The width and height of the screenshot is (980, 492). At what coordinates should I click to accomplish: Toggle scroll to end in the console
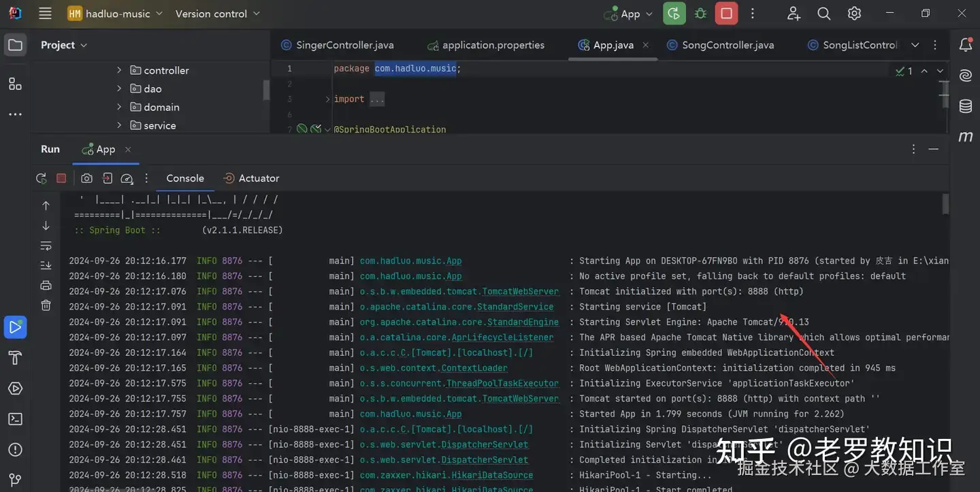(46, 265)
